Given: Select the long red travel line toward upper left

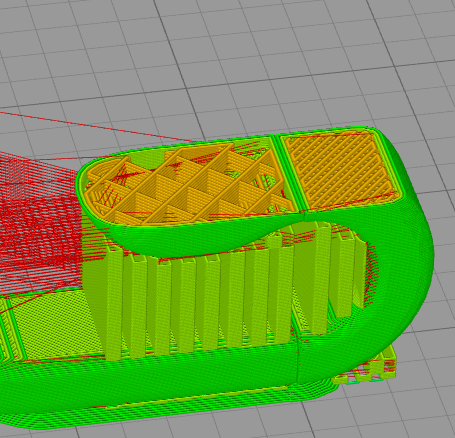Looking at the screenshot, I should coord(100,127).
